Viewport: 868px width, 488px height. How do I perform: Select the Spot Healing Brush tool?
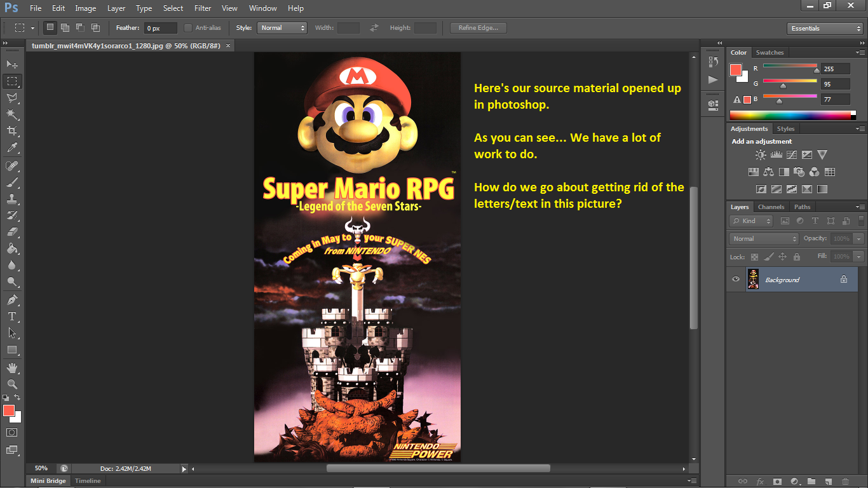click(x=12, y=166)
